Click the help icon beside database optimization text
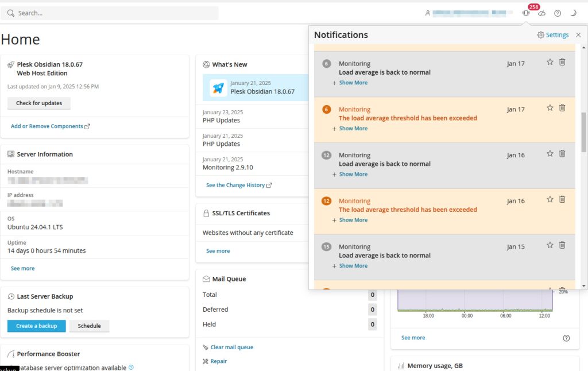 [x=131, y=368]
